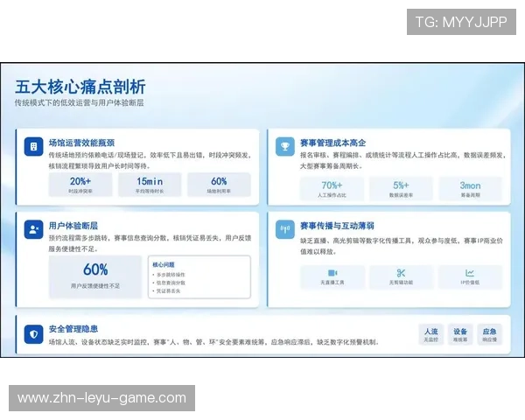Click the heading 用户体验断层
Viewport: 525px width, 420px height.
pyautogui.click(x=73, y=226)
